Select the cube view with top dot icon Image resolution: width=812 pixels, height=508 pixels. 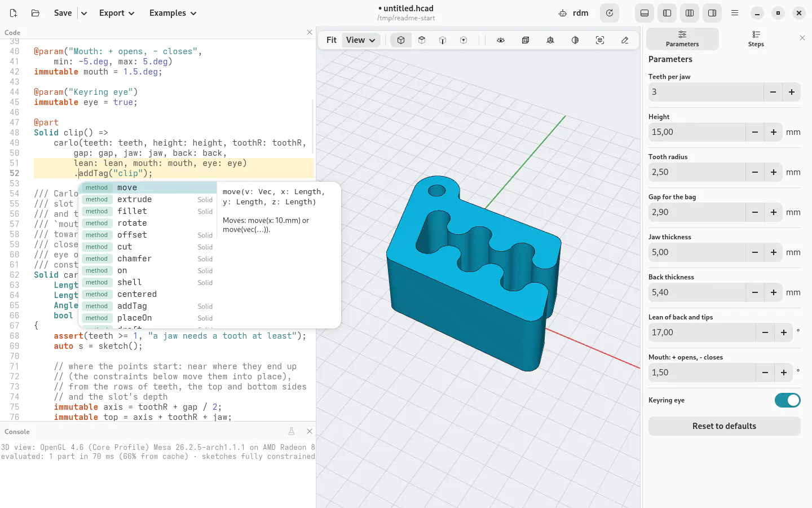464,40
